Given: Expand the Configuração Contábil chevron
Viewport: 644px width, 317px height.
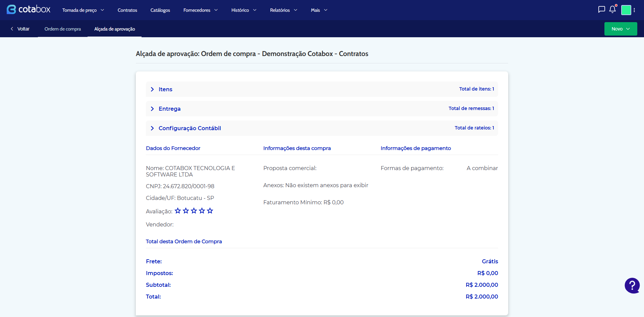Looking at the screenshot, I should 152,128.
